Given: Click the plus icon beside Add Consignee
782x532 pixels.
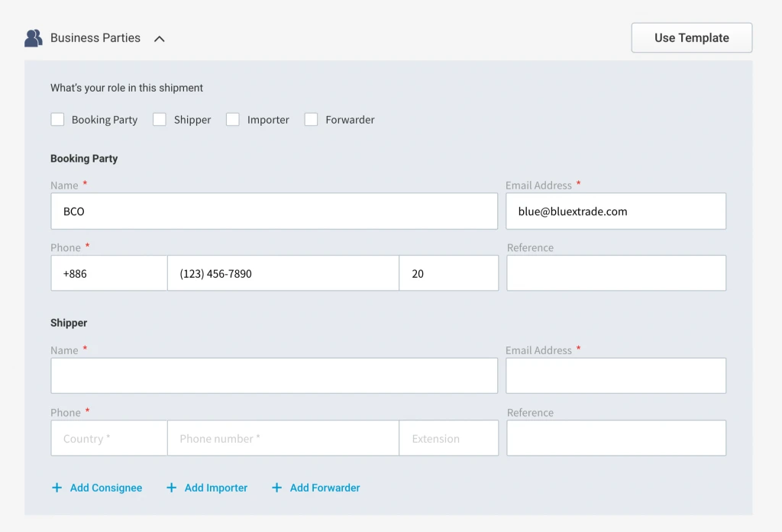Looking at the screenshot, I should point(57,488).
